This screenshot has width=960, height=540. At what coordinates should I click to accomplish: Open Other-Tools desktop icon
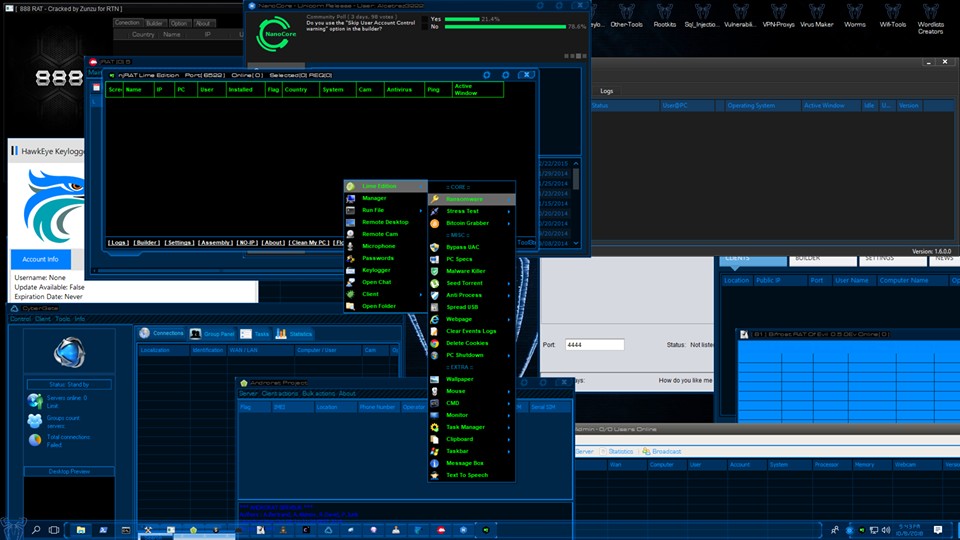pos(626,15)
